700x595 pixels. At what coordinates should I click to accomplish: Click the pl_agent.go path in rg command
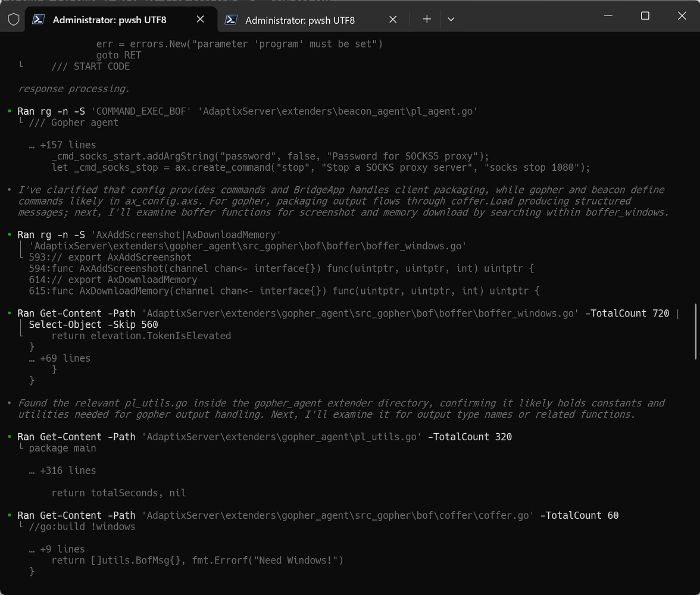tap(338, 111)
